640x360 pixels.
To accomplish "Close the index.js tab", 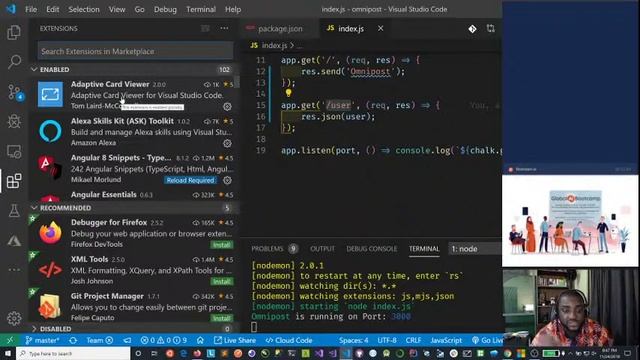I will (380, 28).
